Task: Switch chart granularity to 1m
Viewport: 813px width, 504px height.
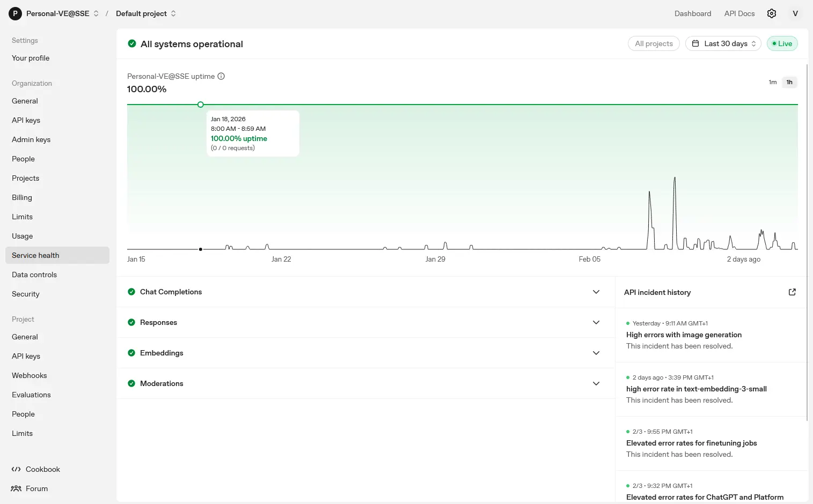Action: [x=772, y=82]
